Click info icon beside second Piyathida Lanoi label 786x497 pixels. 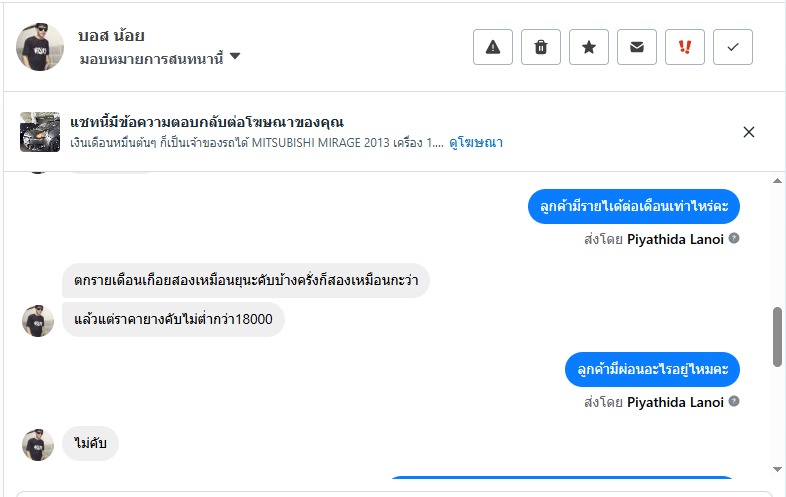(x=734, y=402)
